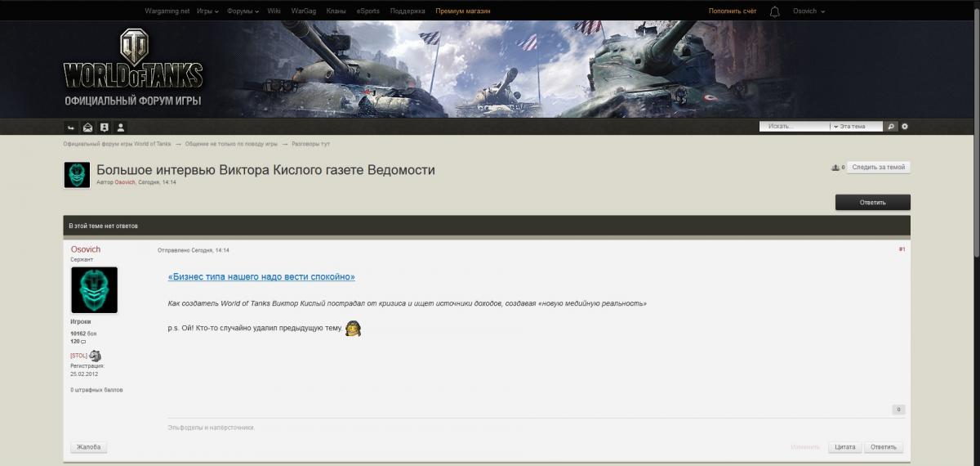This screenshot has width=980, height=466.
Task: Click the '0 штрафных баллов' text
Action: coord(96,390)
